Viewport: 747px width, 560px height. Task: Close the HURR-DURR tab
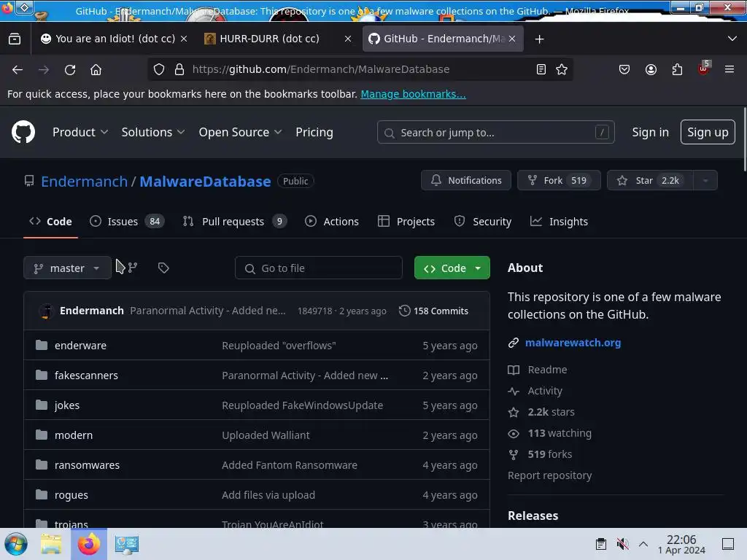pos(348,39)
